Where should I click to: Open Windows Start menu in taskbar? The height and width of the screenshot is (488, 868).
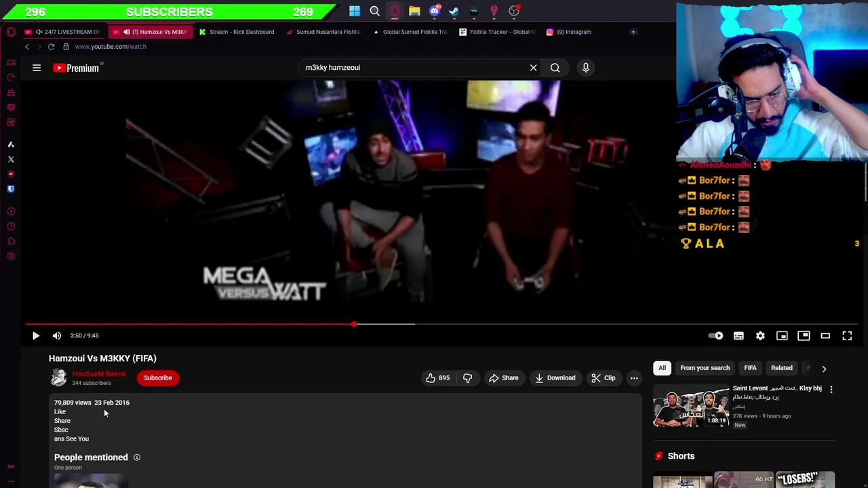355,11
